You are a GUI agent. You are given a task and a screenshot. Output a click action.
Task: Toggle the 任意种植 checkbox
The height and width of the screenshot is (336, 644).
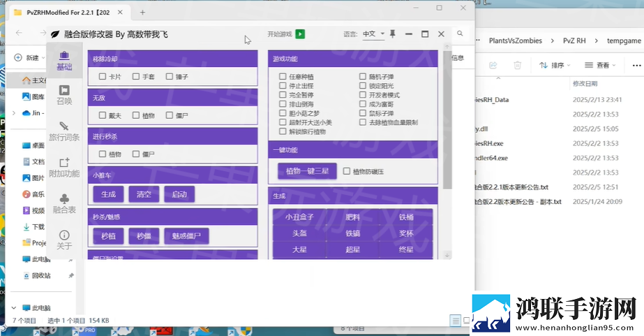tap(283, 77)
